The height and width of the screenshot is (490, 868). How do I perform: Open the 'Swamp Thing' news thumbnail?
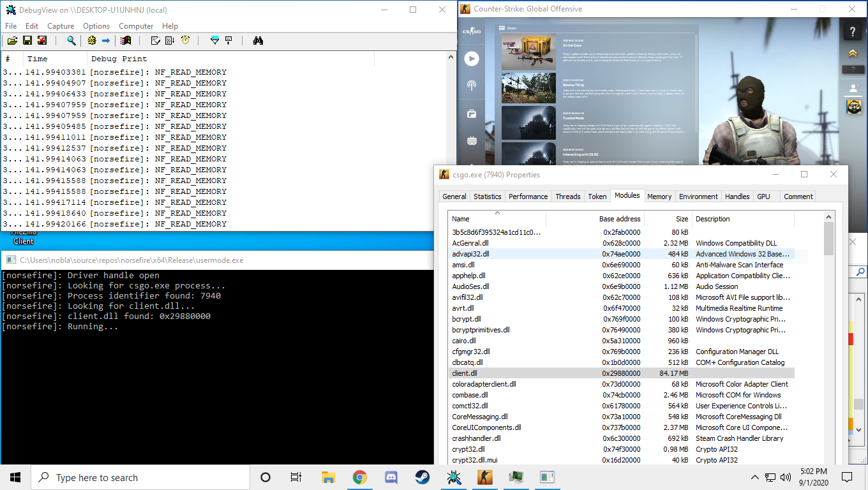pos(529,87)
